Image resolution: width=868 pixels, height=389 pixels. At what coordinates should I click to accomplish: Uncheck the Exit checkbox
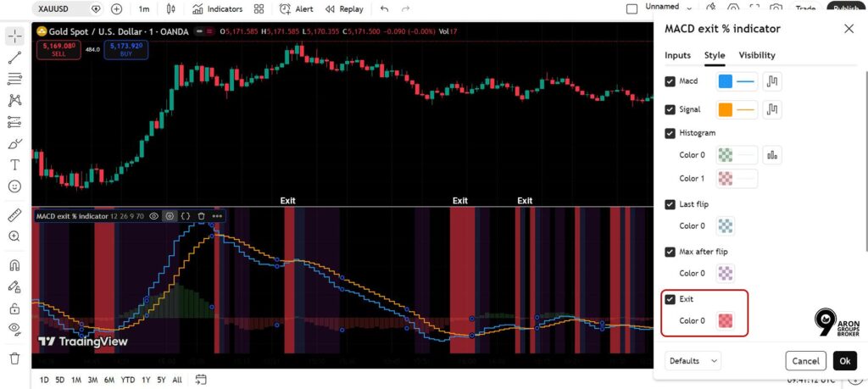click(670, 299)
